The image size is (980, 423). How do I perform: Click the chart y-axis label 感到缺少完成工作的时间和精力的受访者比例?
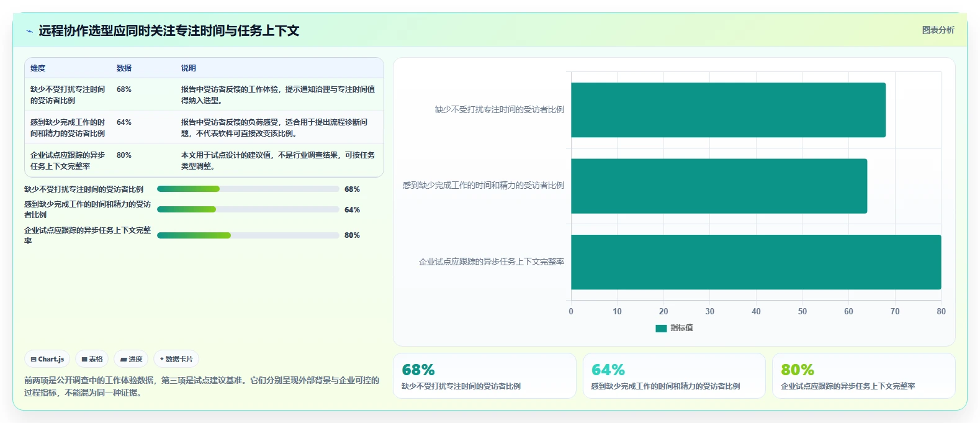click(x=483, y=186)
